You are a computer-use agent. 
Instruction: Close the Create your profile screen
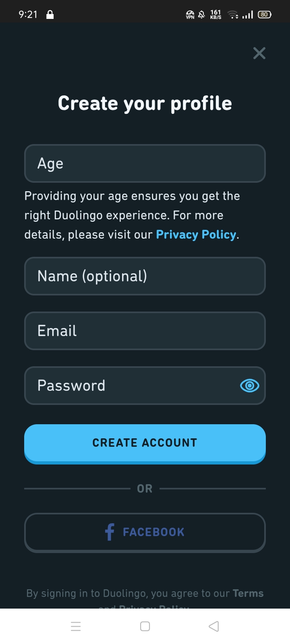click(259, 53)
